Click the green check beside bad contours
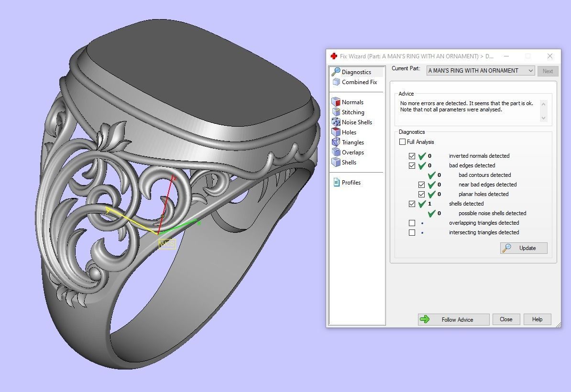The image size is (571, 392). point(431,175)
